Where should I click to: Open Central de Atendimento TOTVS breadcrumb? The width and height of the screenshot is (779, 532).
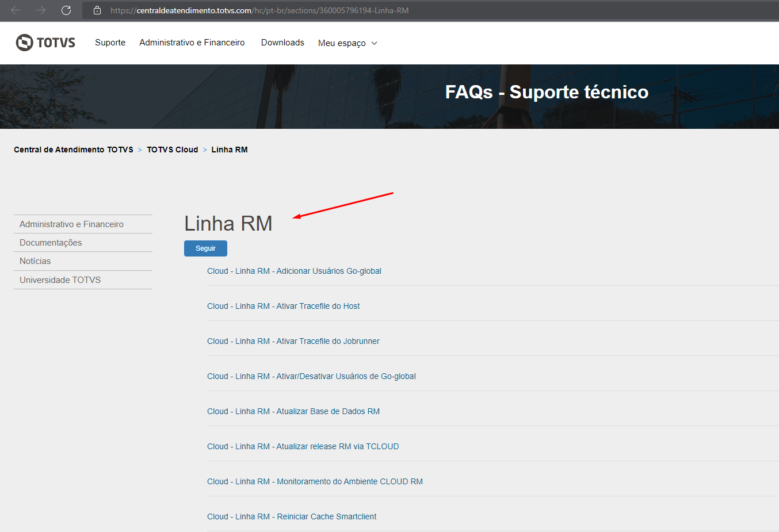(x=74, y=150)
